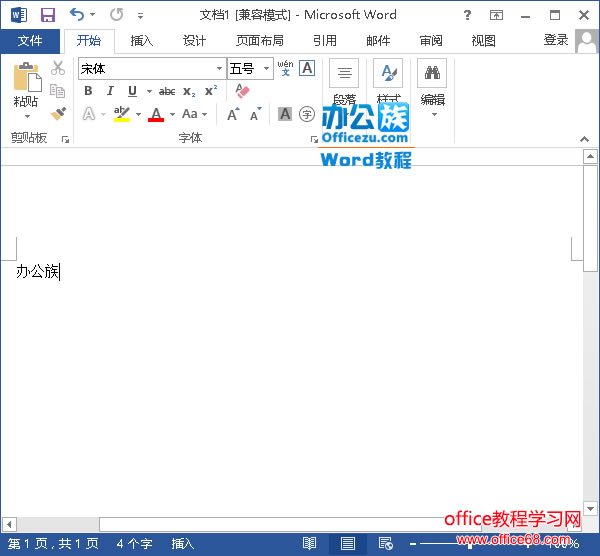Cut selection with scissors icon
The height and width of the screenshot is (556, 600).
click(x=58, y=68)
